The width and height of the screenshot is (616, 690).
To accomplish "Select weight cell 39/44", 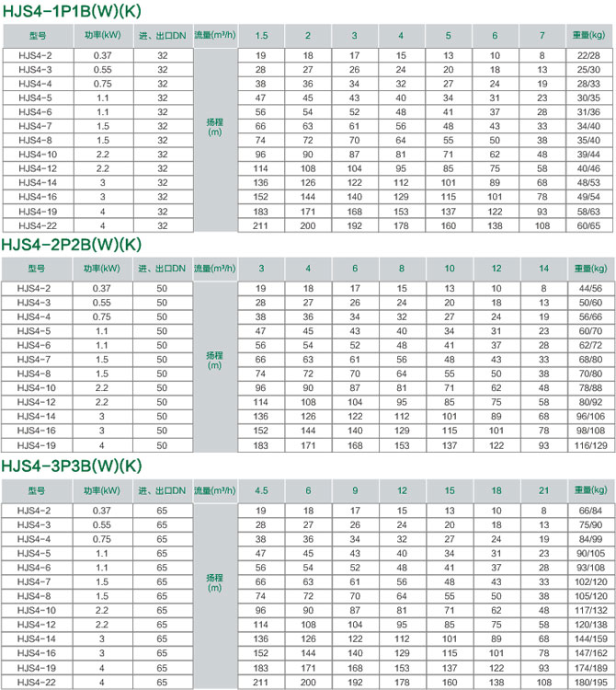I will pos(588,154).
